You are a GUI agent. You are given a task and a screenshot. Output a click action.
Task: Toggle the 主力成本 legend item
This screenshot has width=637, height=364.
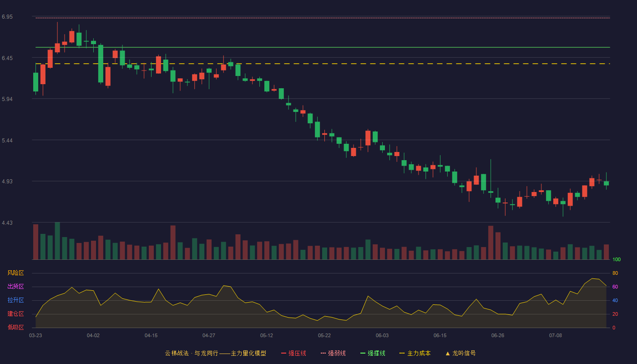(x=415, y=353)
